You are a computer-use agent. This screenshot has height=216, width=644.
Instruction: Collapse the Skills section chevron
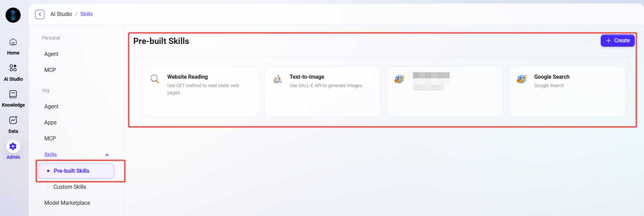[107, 155]
